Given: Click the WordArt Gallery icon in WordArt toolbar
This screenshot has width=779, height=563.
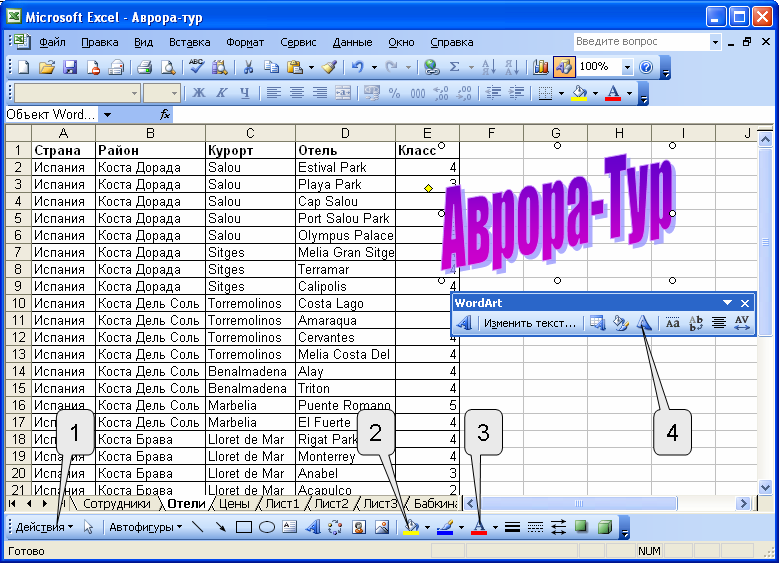Looking at the screenshot, I should click(597, 323).
